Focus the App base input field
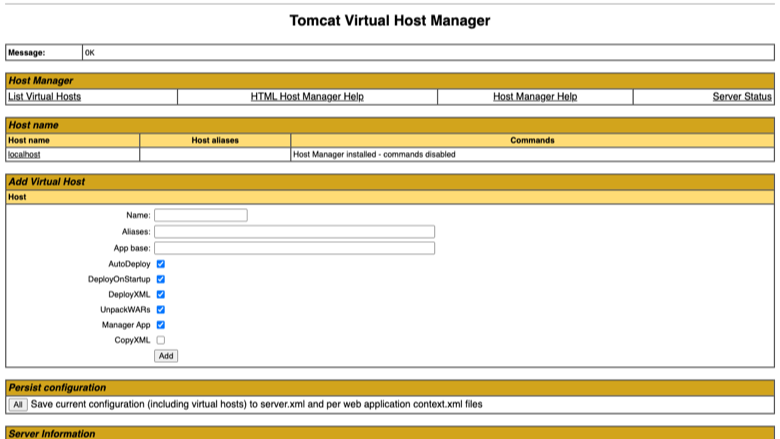The width and height of the screenshot is (780, 439). point(294,248)
